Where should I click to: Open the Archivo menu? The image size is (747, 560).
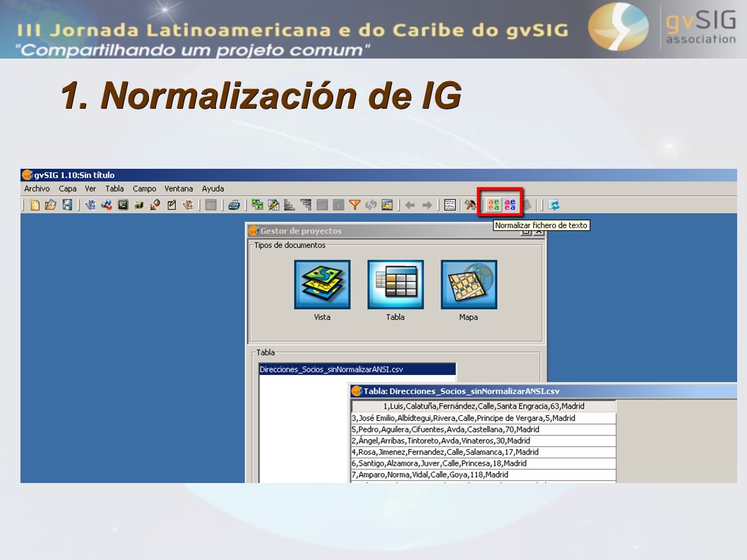(x=37, y=189)
